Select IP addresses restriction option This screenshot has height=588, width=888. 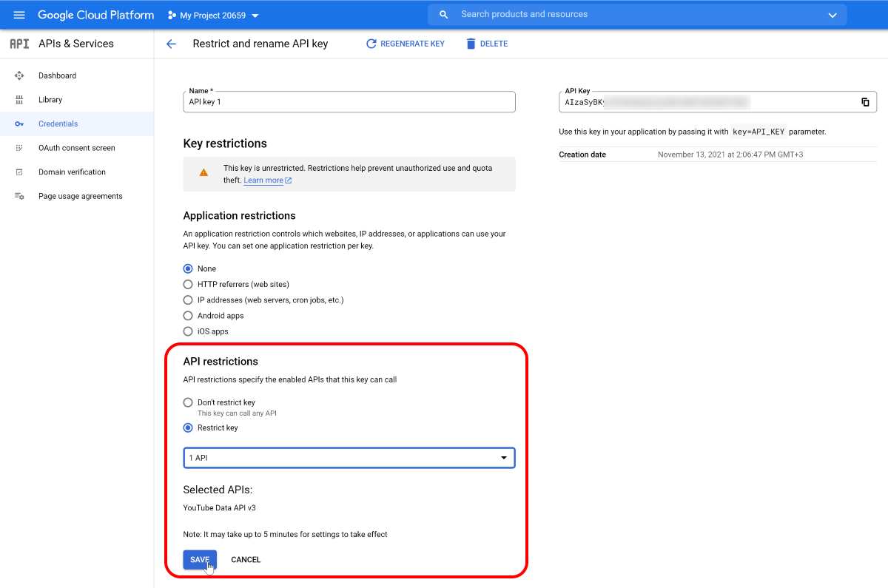188,300
